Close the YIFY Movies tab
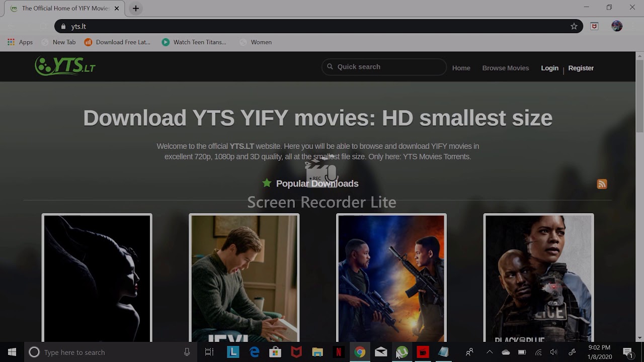Screen dimensions: 644x362 tap(117, 8)
